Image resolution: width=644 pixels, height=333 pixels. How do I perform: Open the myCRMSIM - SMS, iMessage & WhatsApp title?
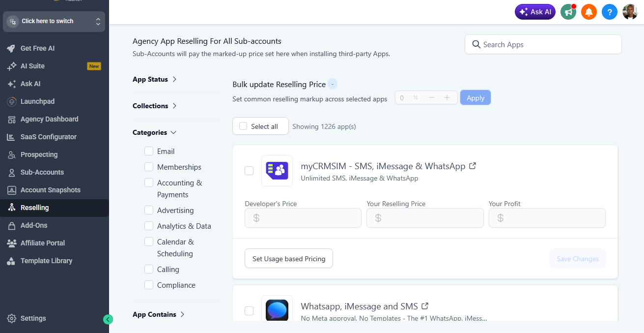point(383,166)
